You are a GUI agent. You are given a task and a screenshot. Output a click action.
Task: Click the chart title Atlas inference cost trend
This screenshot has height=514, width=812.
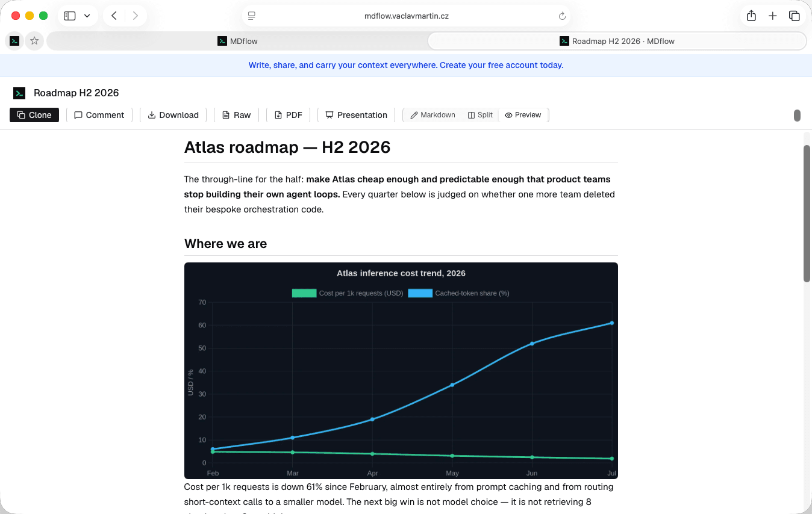401,273
